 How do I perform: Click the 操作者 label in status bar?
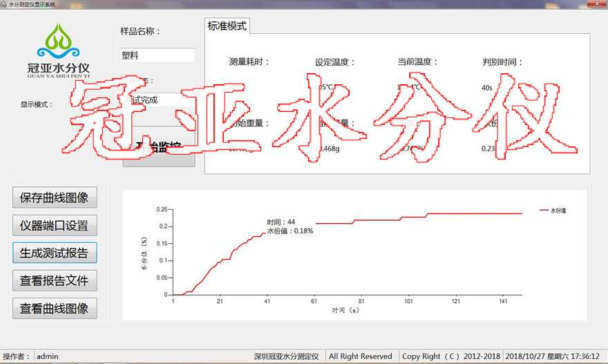[16, 356]
